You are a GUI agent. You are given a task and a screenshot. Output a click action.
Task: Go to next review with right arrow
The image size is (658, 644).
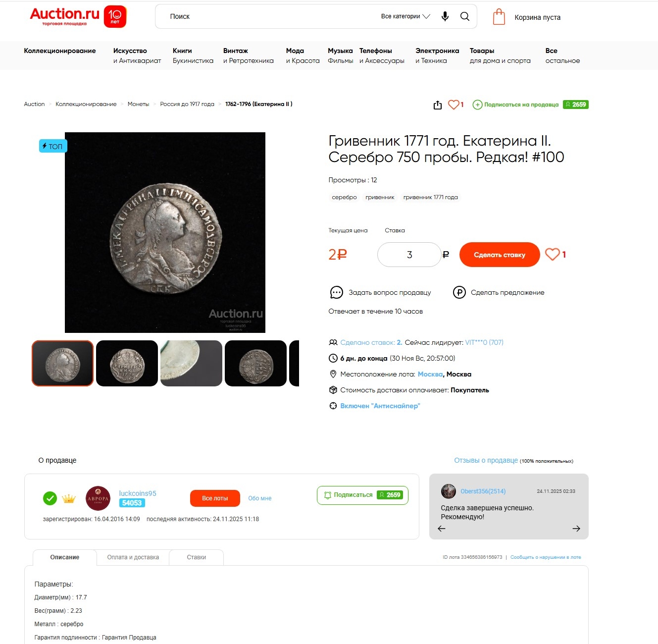576,529
